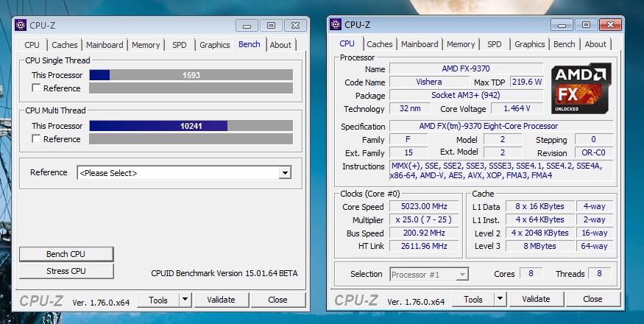Open Graphics tab in right window
Image resolution: width=644 pixels, height=324 pixels.
(x=529, y=44)
